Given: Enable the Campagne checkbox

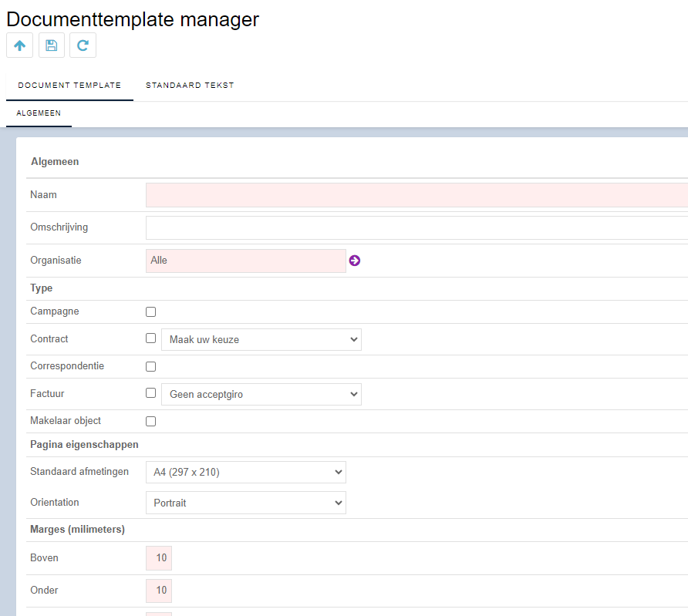Looking at the screenshot, I should [x=151, y=311].
